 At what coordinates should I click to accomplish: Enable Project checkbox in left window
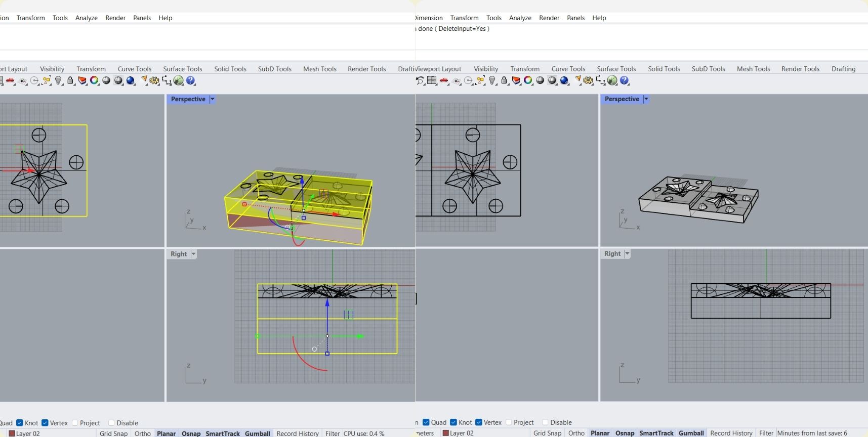click(x=75, y=423)
